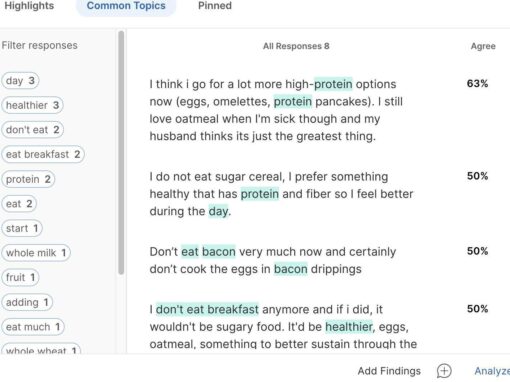Filter by the 'whole milk' chip
This screenshot has width=510, height=382.
[36, 253]
